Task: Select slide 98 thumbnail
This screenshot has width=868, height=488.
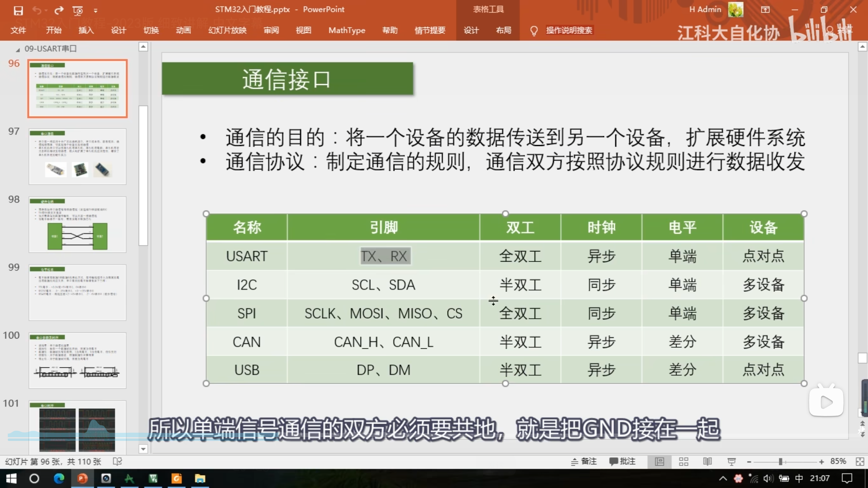Action: pyautogui.click(x=77, y=224)
